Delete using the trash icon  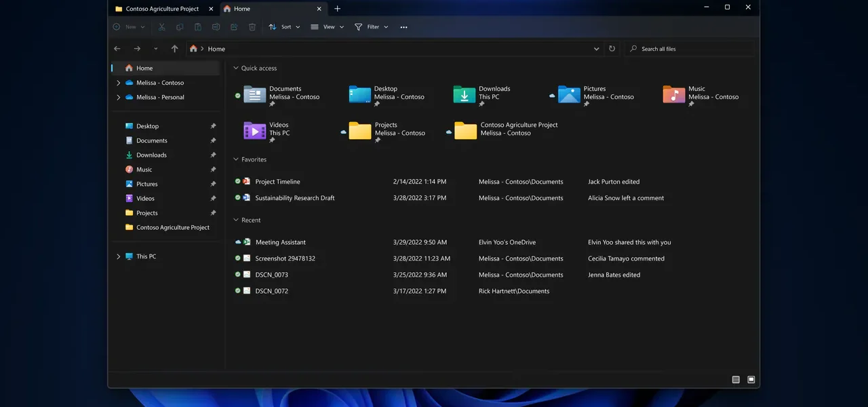252,26
